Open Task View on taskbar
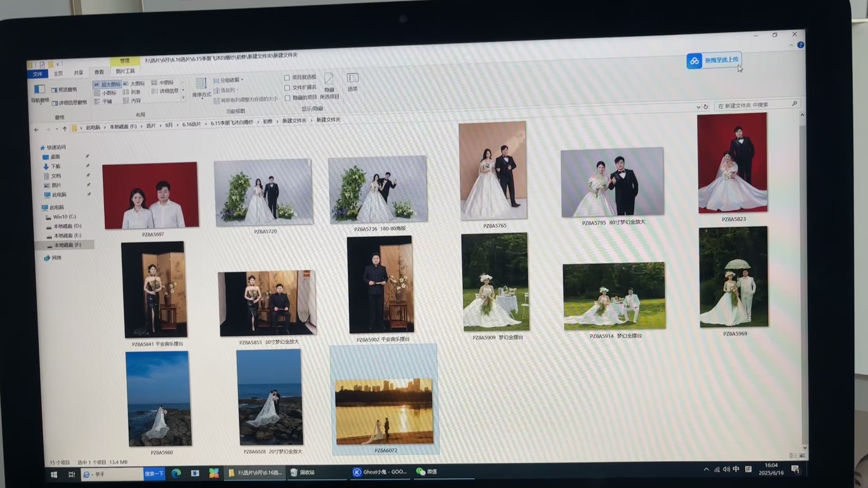868x488 pixels. [x=71, y=474]
